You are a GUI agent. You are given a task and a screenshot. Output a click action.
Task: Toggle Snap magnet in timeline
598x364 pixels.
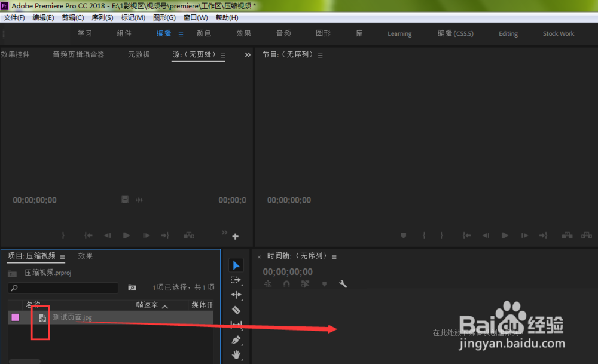coord(286,284)
